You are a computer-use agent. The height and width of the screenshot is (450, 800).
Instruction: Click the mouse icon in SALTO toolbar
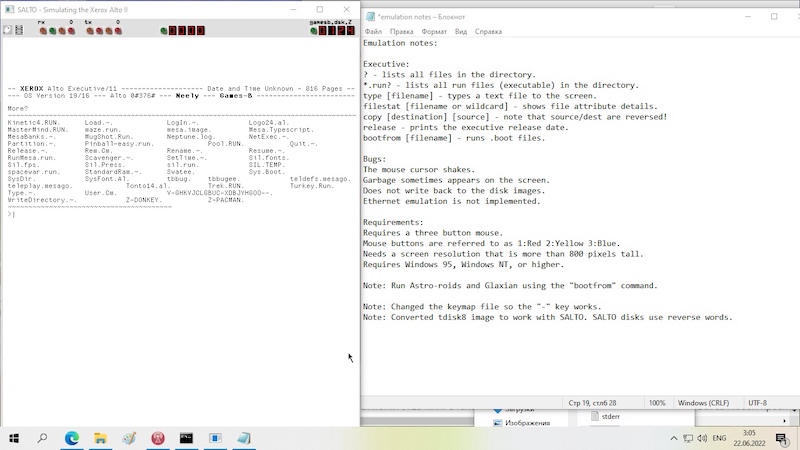(x=7, y=31)
